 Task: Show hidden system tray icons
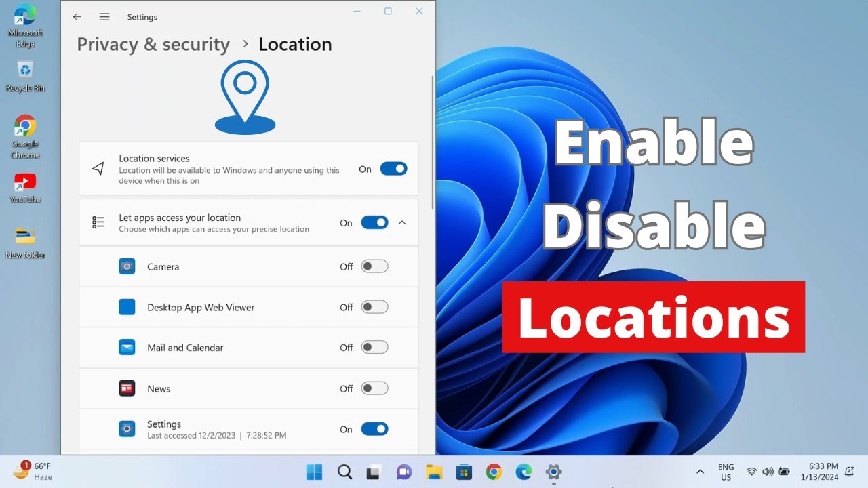[x=700, y=472]
